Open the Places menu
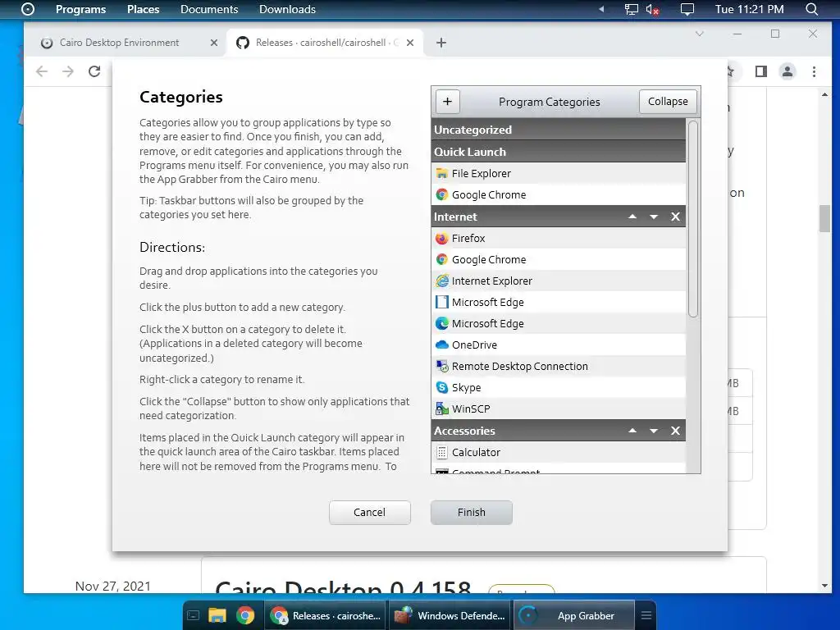Viewport: 840px width, 630px height. [x=143, y=9]
